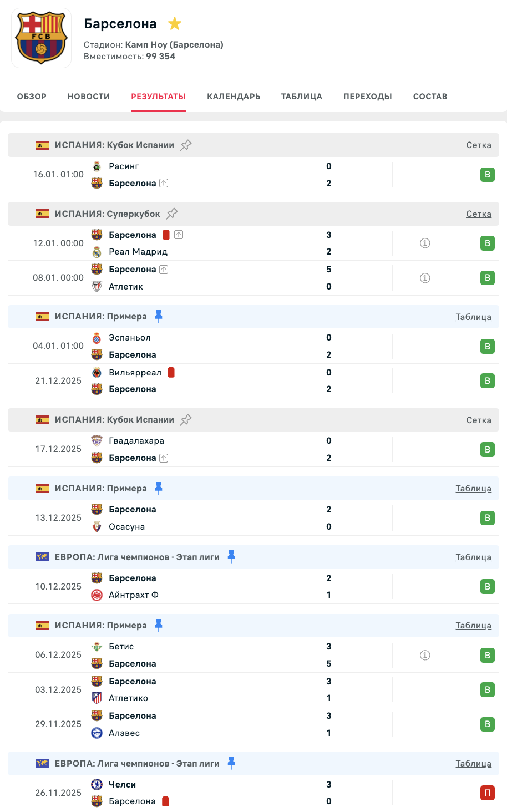Click the Челси team crest icon
This screenshot has height=812, width=507.
[x=97, y=784]
